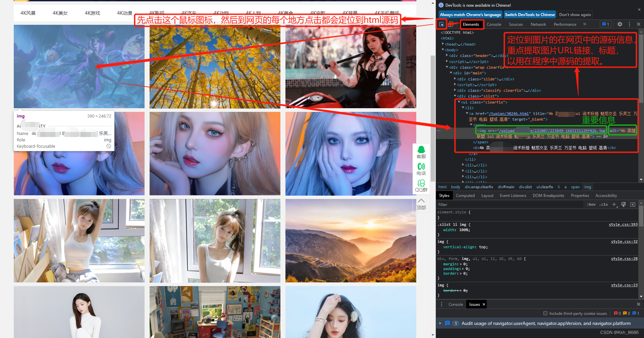
Task: Click Don't show again button
Action: [x=575, y=15]
